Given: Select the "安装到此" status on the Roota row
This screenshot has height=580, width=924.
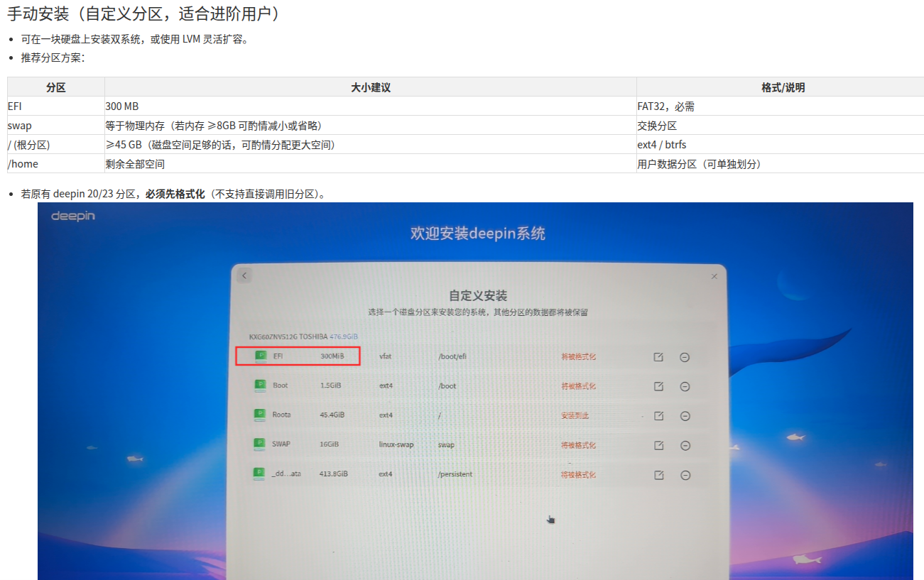Looking at the screenshot, I should (x=575, y=415).
